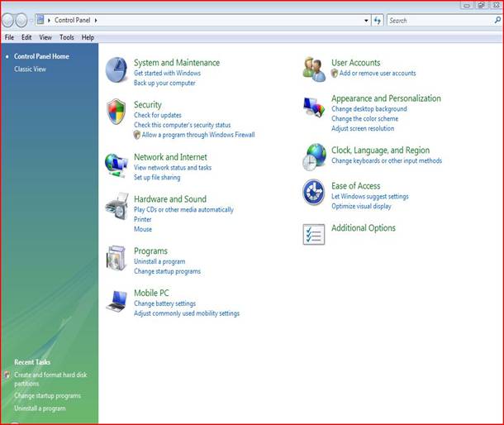Open Additional Options heading link

click(x=364, y=228)
